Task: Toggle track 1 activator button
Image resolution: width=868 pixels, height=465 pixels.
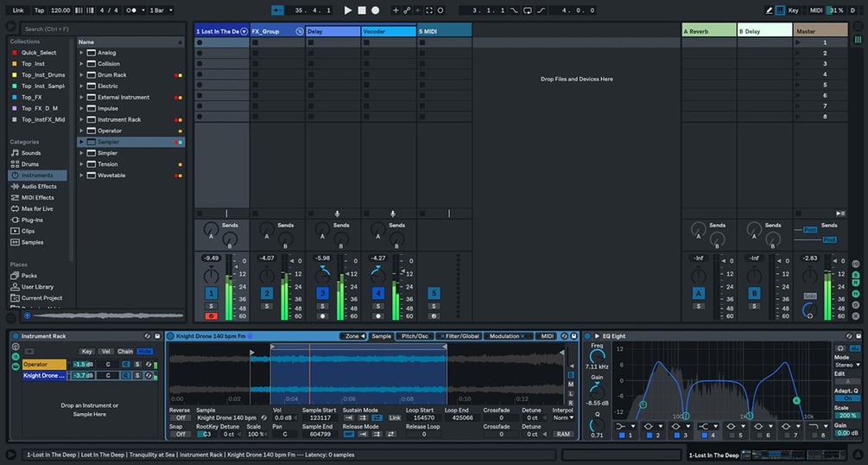Action: pyautogui.click(x=211, y=293)
